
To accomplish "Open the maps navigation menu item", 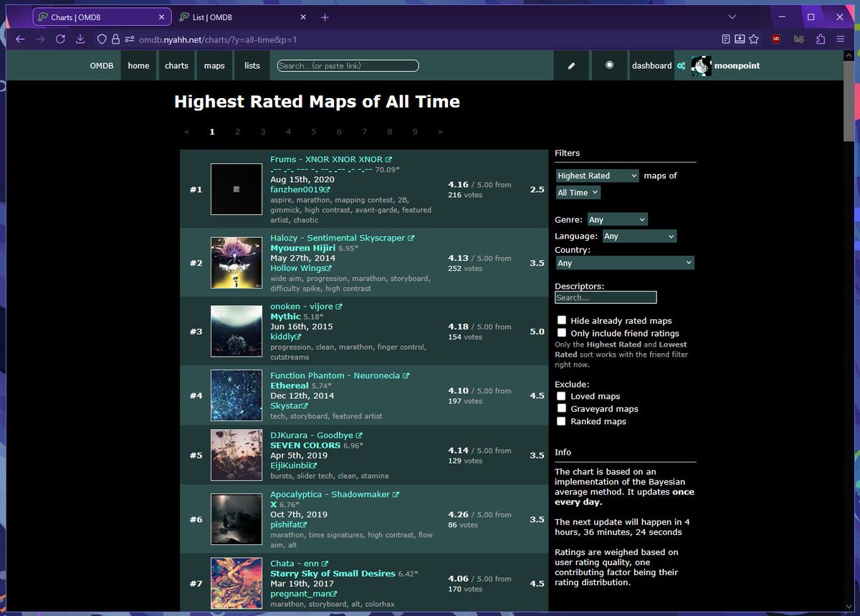I will pyautogui.click(x=214, y=65).
